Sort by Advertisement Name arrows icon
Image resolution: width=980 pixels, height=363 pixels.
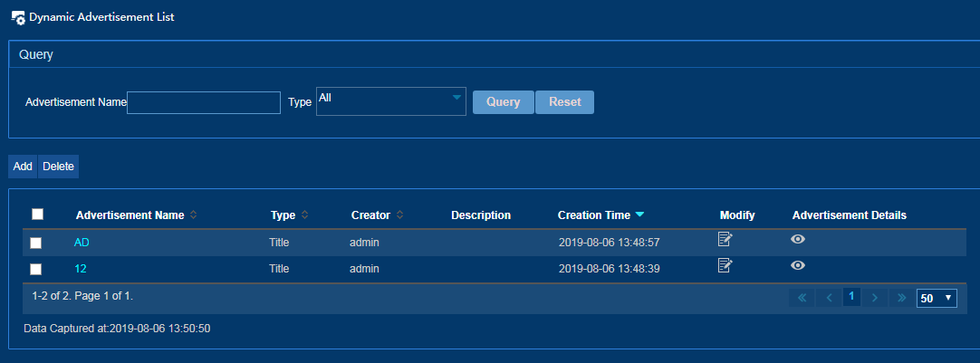click(193, 215)
